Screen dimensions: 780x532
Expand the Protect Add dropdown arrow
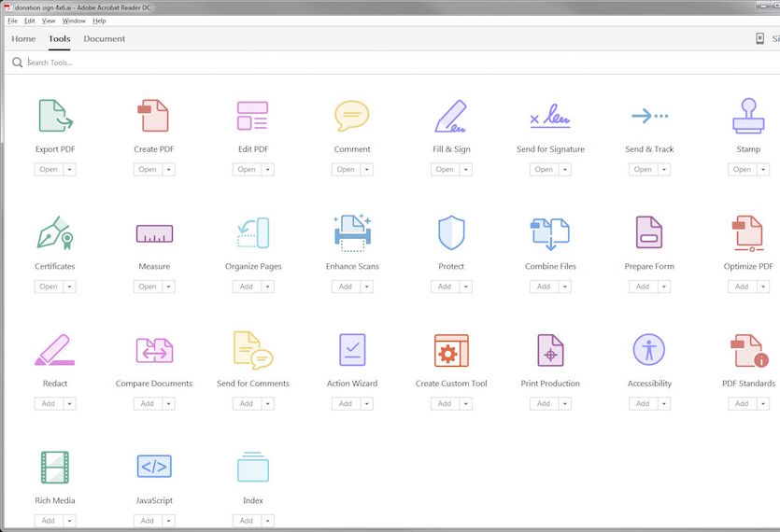pos(465,287)
